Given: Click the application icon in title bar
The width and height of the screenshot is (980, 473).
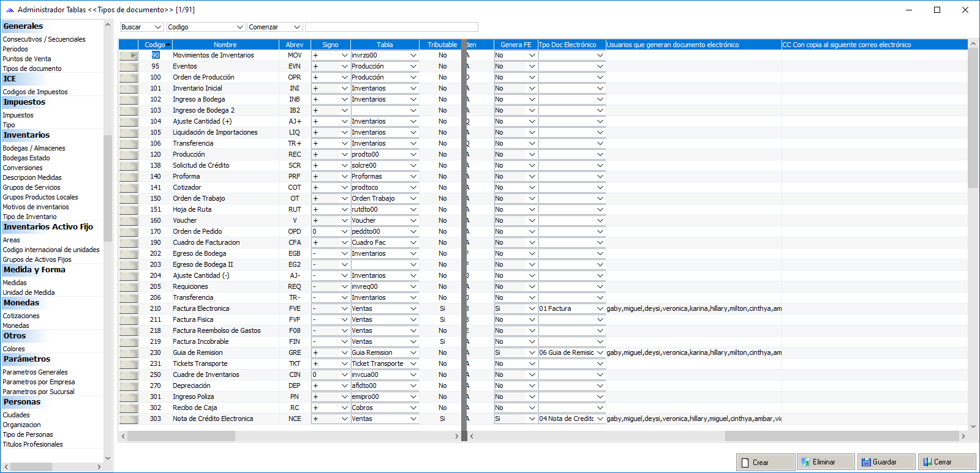Looking at the screenshot, I should pyautogui.click(x=9, y=10).
